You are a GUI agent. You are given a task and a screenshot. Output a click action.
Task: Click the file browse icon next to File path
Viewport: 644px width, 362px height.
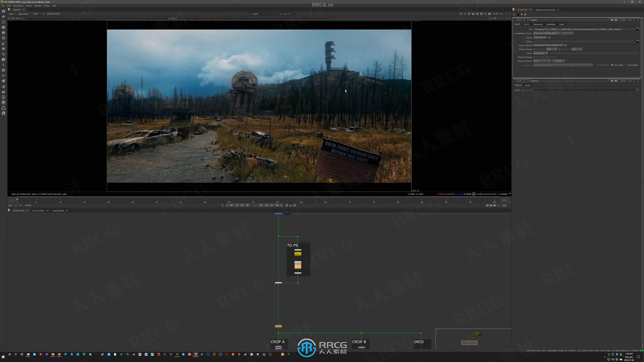(638, 29)
